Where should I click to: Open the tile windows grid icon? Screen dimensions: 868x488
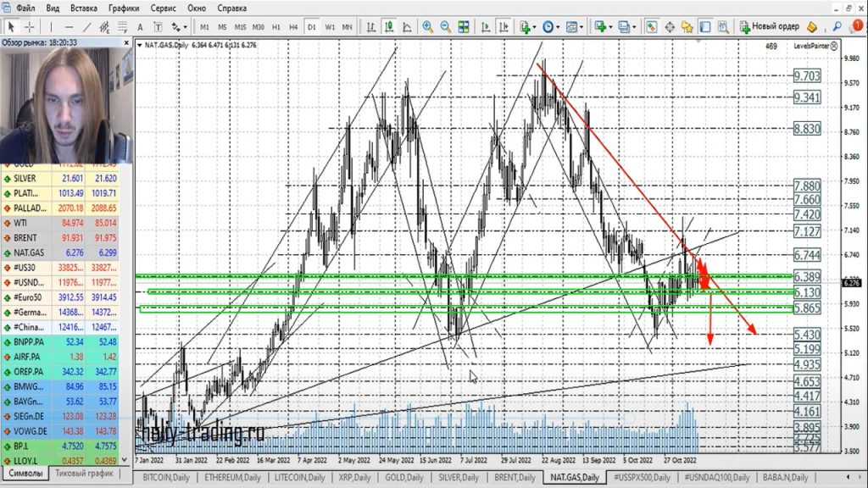point(463,27)
